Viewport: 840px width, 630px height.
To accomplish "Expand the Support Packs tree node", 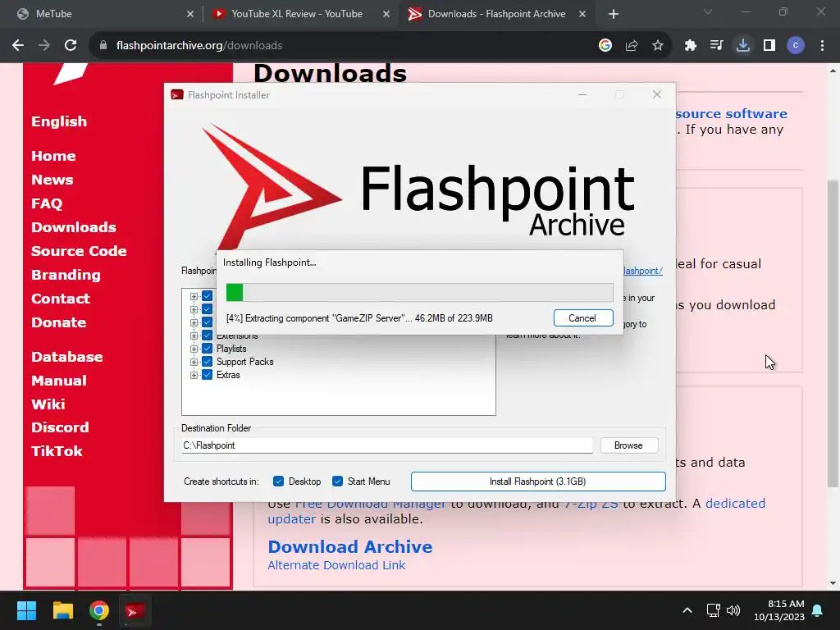I will (x=194, y=362).
